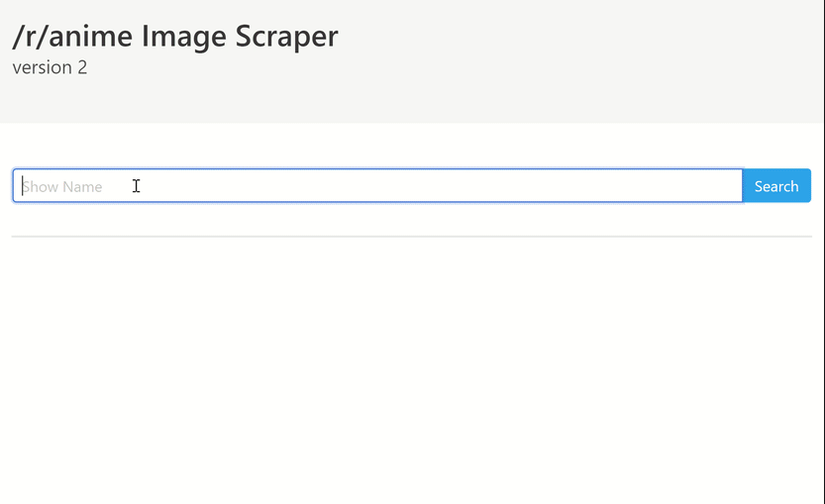Click the version 2 subtitle text
The image size is (825, 504).
click(50, 67)
